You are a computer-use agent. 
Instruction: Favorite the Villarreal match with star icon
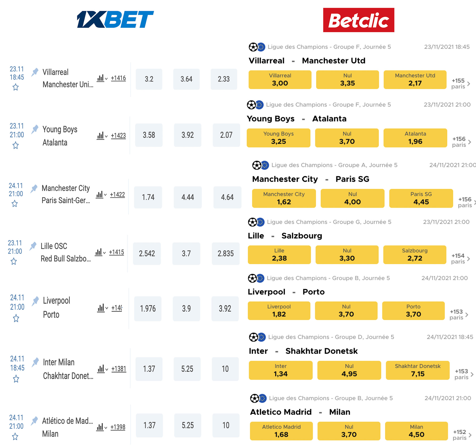point(15,87)
